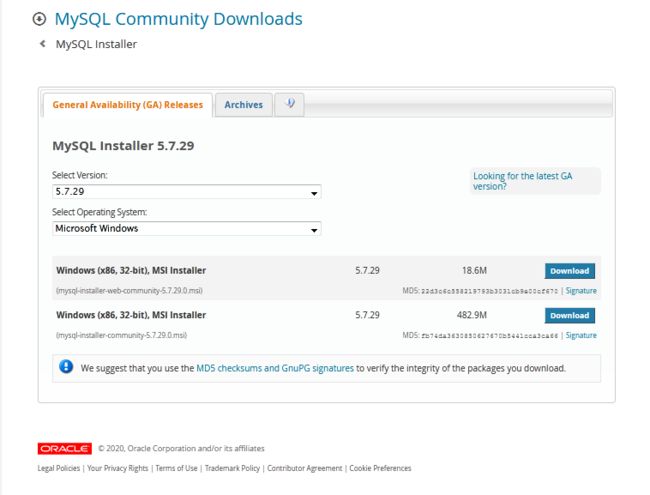
Task: Open the Select Operating System dropdown
Action: (x=187, y=228)
